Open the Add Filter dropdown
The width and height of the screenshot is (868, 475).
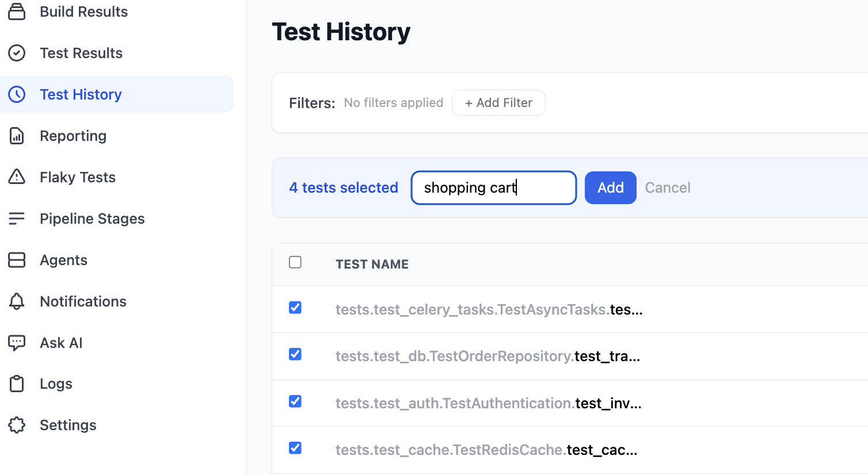pyautogui.click(x=498, y=103)
